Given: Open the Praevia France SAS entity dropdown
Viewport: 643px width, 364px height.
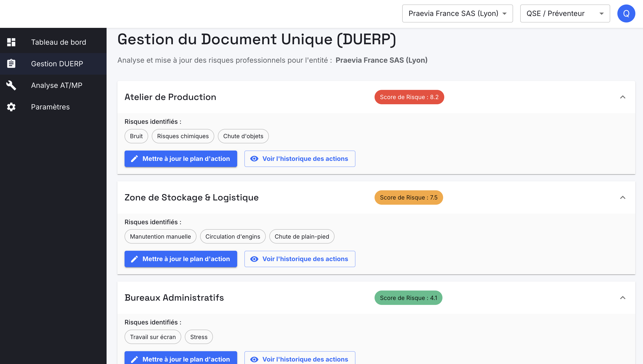Looking at the screenshot, I should (x=457, y=13).
